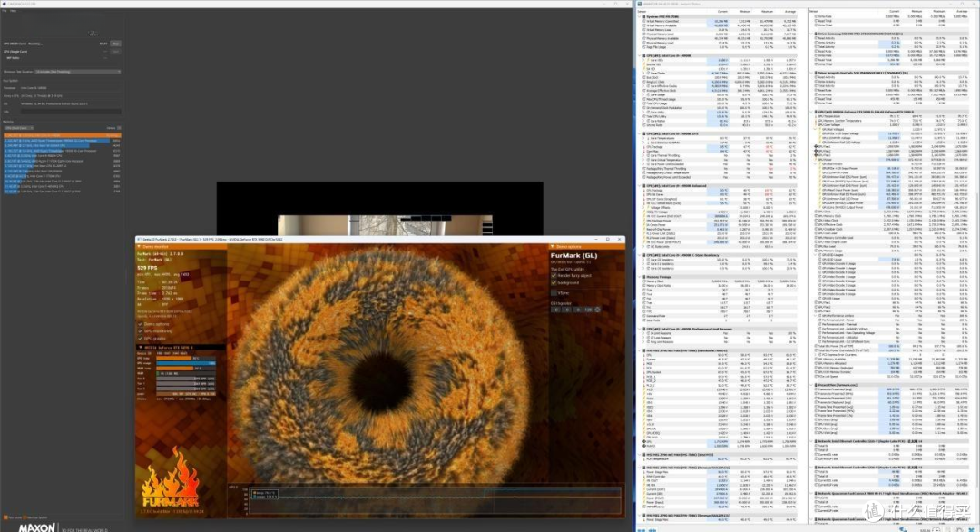Screen dimensions: 980x532
Task: Toggle the background checkbox in FurMark
Action: [554, 282]
